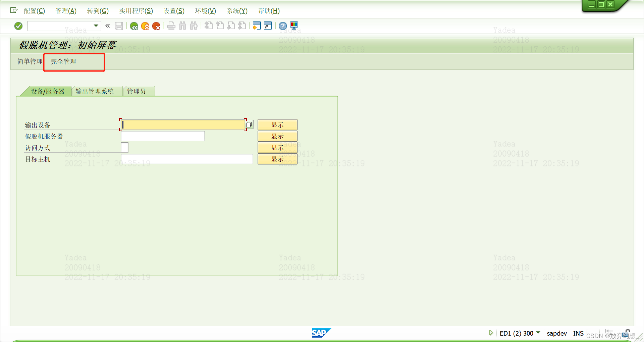Click the Print icon
The height and width of the screenshot is (342, 644).
[x=171, y=26]
